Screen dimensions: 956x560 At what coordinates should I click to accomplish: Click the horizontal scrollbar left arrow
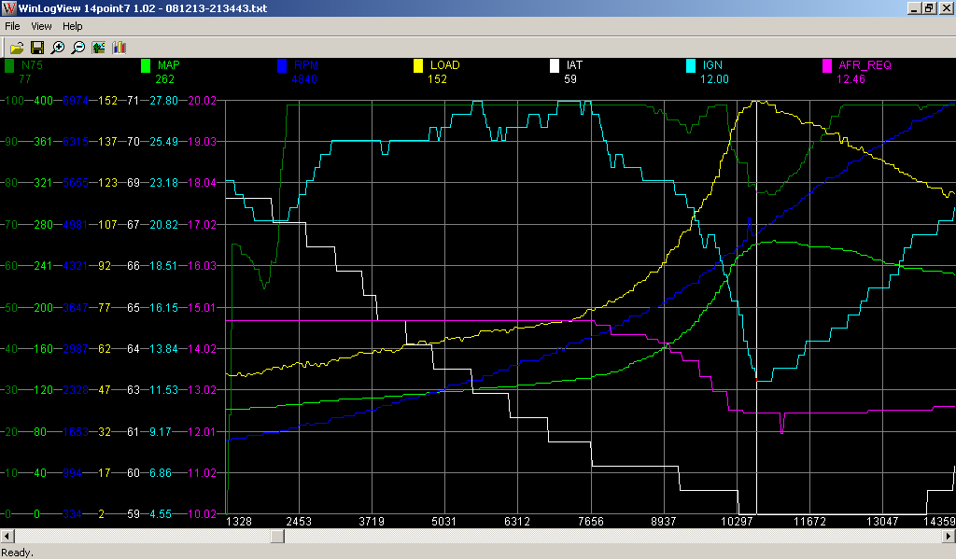coord(7,537)
